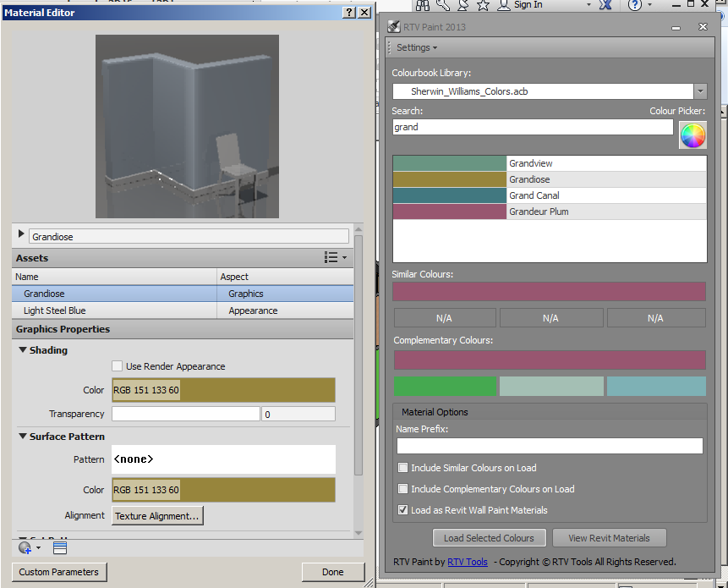Click the Transparency value field
The width and height of the screenshot is (728, 588).
[298, 414]
